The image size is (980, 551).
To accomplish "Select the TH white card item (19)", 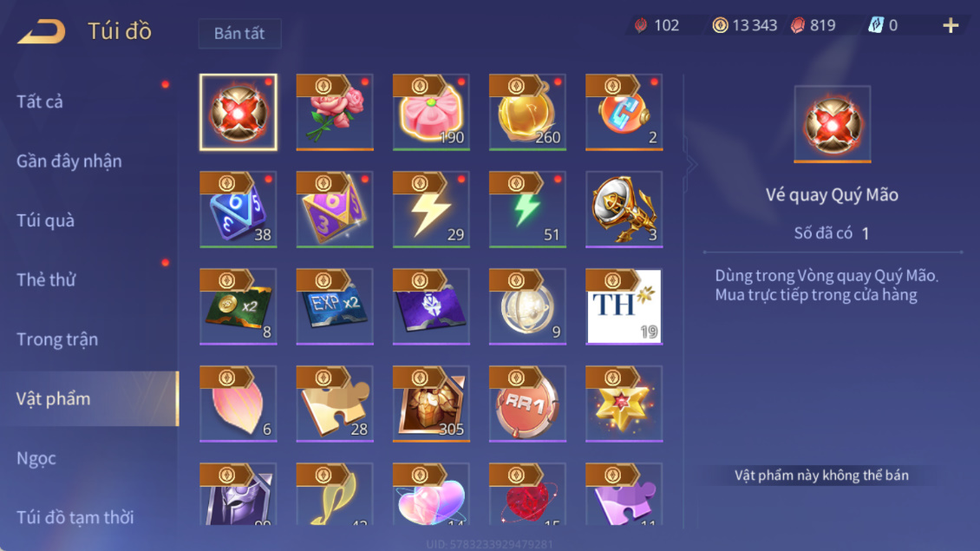I will pyautogui.click(x=624, y=306).
